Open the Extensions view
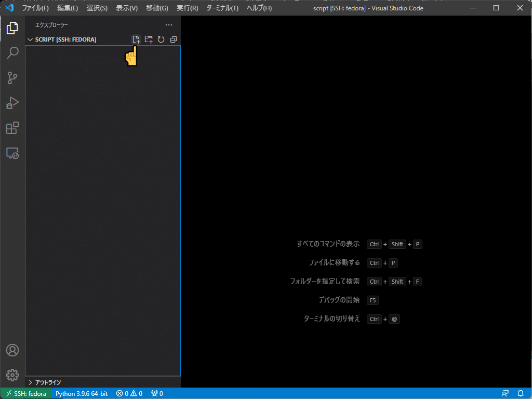Image resolution: width=532 pixels, height=399 pixels. point(12,128)
